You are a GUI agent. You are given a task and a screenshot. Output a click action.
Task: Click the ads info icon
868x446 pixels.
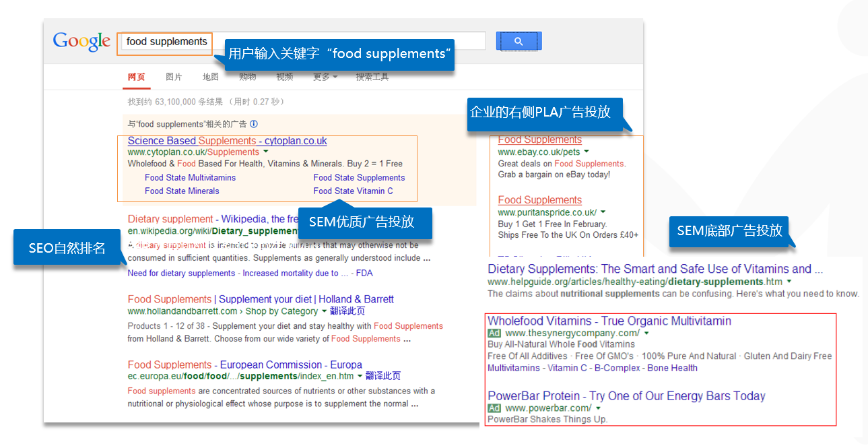click(254, 124)
